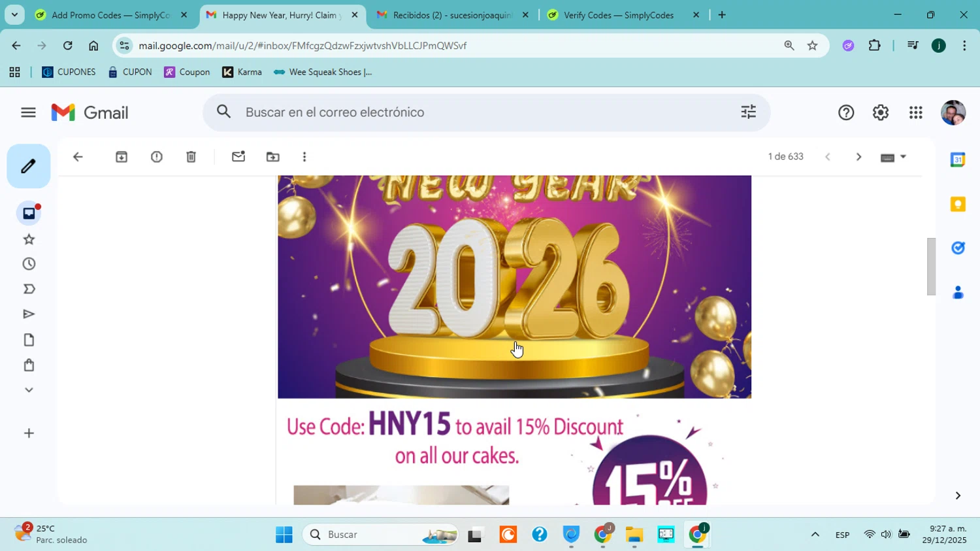
Task: Open Coupon bookmark
Action: click(187, 72)
